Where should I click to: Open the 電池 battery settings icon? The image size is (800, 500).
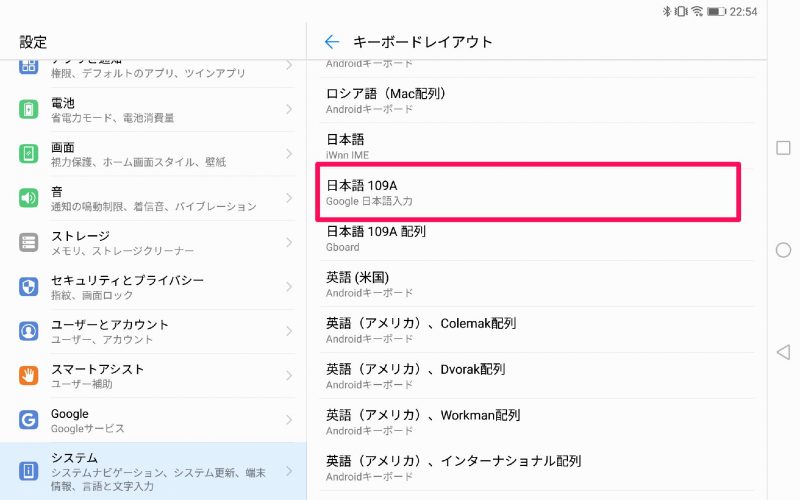tap(29, 109)
